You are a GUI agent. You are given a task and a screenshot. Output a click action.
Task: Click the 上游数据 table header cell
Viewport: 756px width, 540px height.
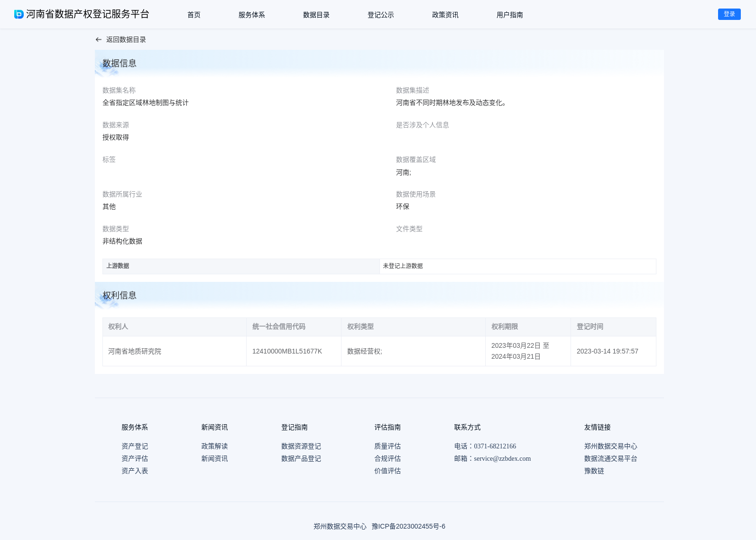[241, 266]
